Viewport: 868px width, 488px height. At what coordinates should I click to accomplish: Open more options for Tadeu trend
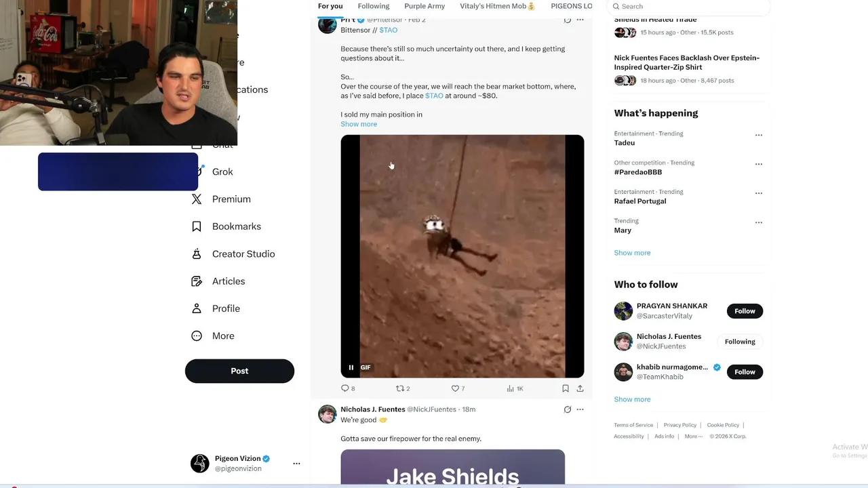759,135
